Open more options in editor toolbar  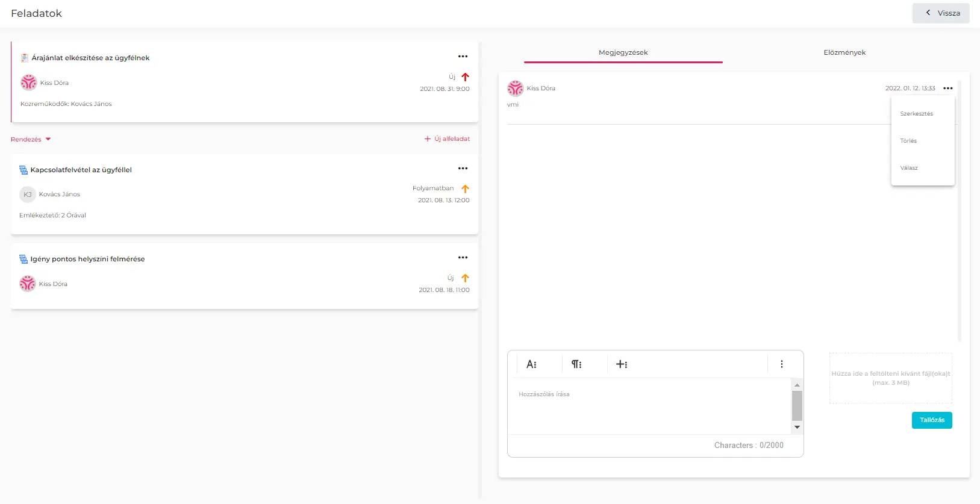click(782, 364)
